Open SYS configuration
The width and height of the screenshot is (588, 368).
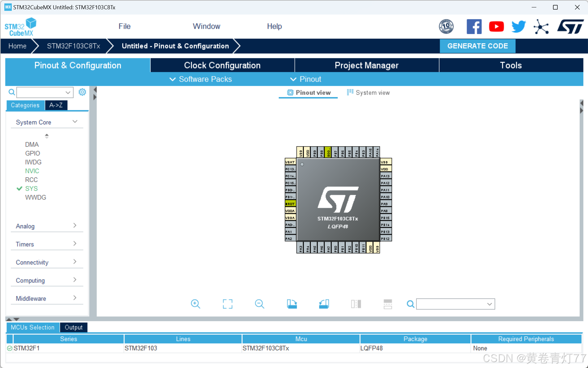31,189
